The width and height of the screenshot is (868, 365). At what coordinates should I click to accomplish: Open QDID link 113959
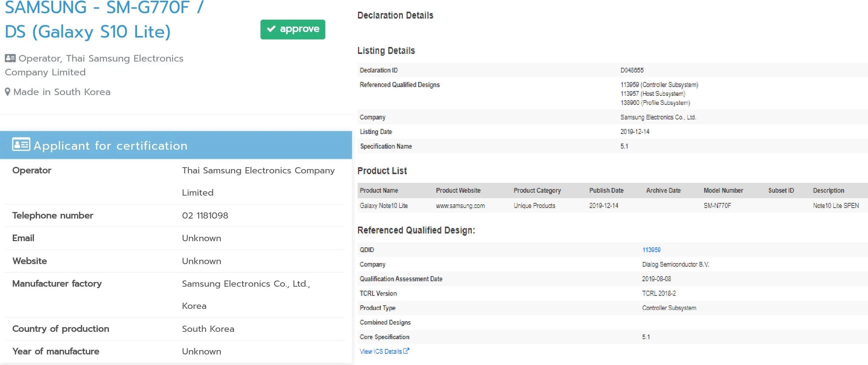(x=651, y=250)
